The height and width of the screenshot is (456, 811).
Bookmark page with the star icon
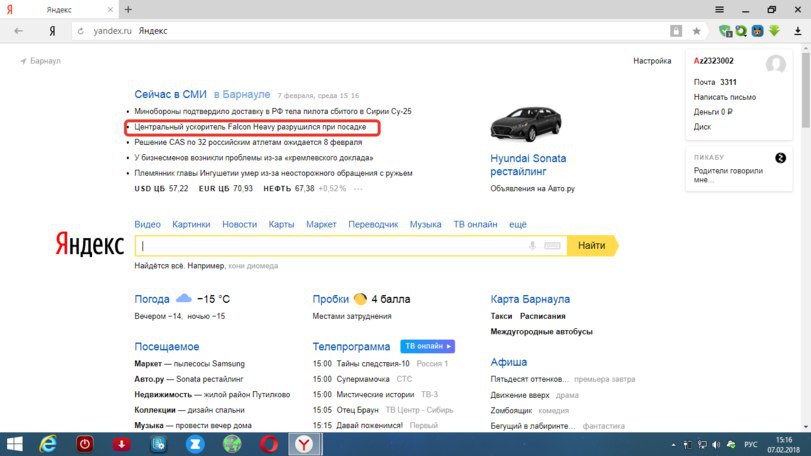697,31
